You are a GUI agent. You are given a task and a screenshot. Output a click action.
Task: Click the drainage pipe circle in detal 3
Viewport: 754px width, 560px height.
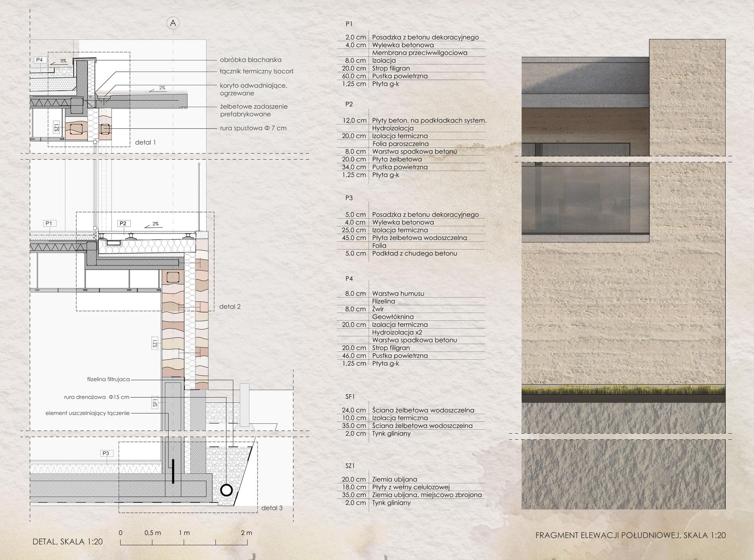226,490
